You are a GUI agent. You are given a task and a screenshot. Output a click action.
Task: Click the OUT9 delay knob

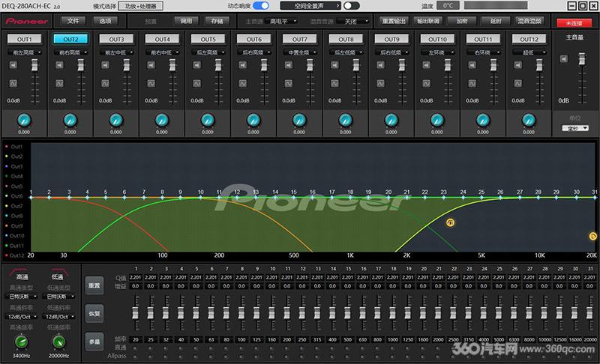coord(391,121)
